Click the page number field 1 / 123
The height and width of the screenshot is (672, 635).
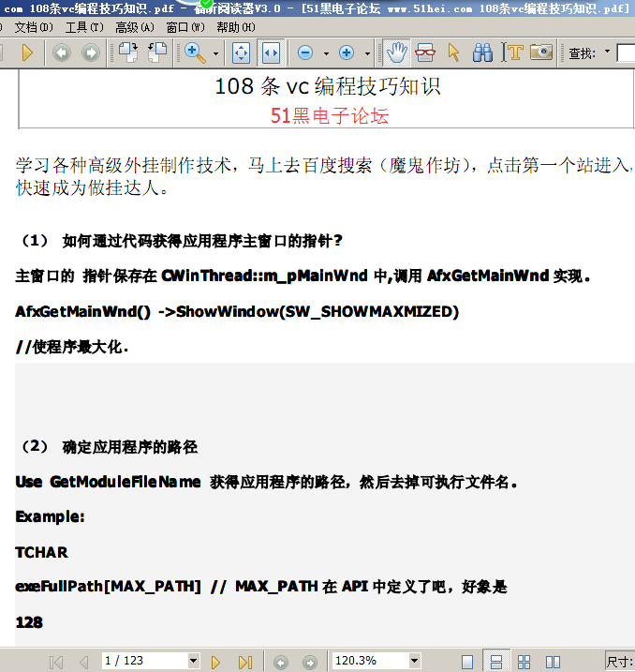point(144,661)
